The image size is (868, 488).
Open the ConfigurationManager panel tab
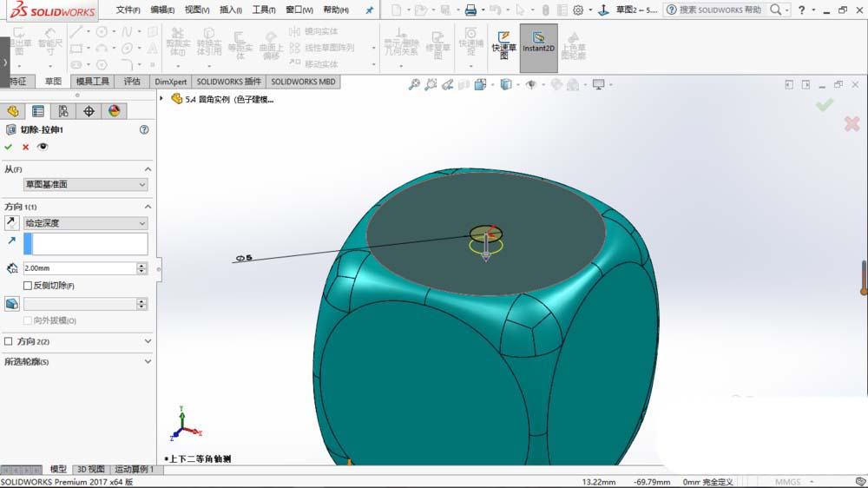tap(63, 111)
